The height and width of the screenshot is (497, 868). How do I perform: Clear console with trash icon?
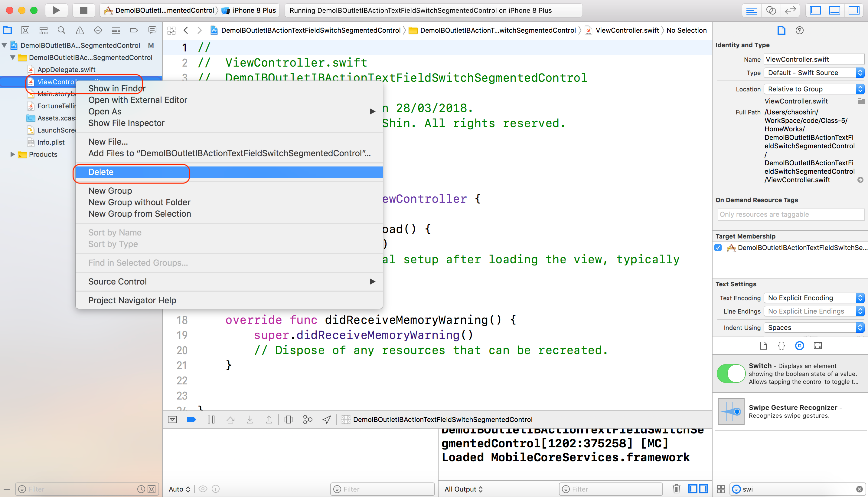point(676,489)
